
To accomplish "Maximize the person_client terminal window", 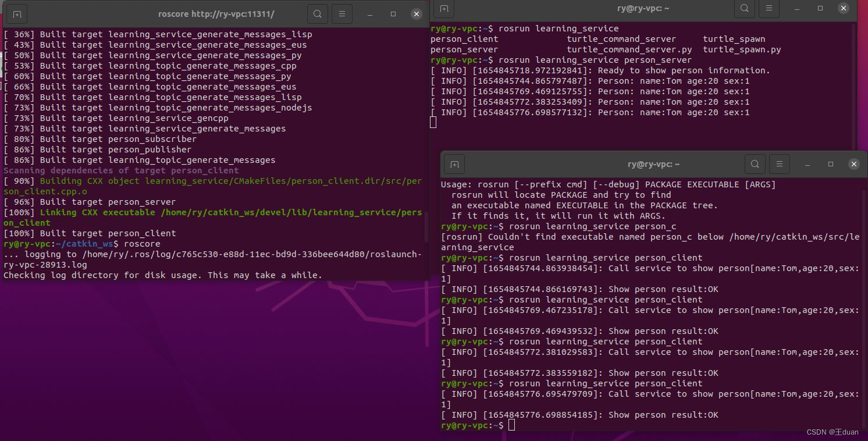I will coord(831,164).
